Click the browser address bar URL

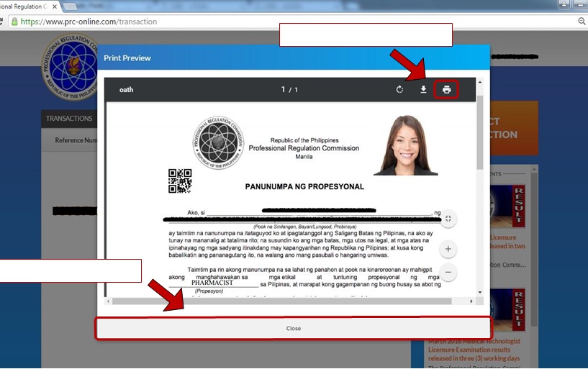(89, 22)
